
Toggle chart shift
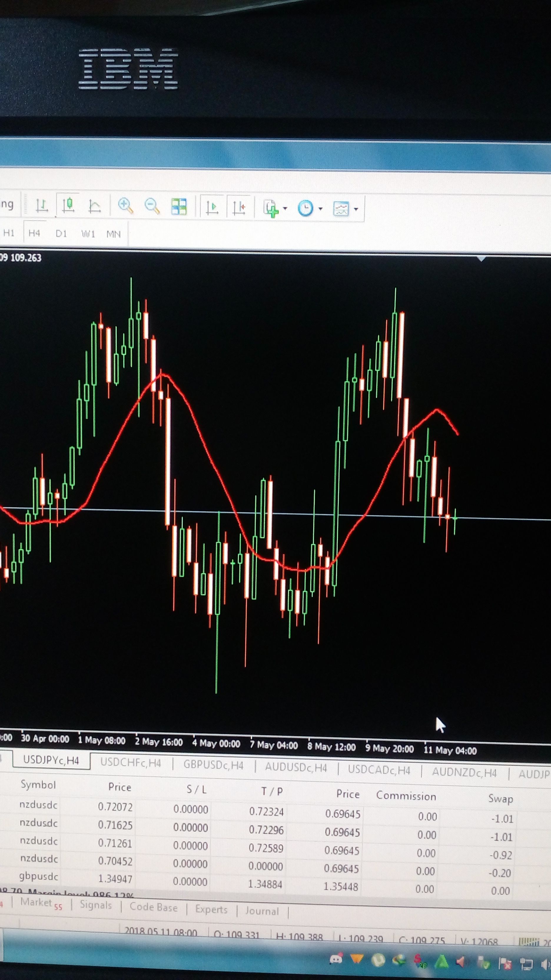click(239, 208)
